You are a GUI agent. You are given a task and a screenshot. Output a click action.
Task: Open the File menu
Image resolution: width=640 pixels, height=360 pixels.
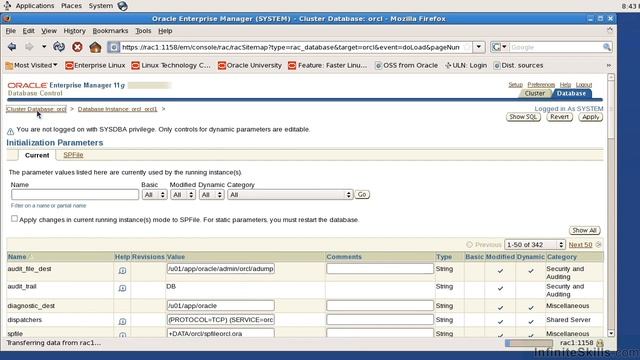tap(11, 31)
